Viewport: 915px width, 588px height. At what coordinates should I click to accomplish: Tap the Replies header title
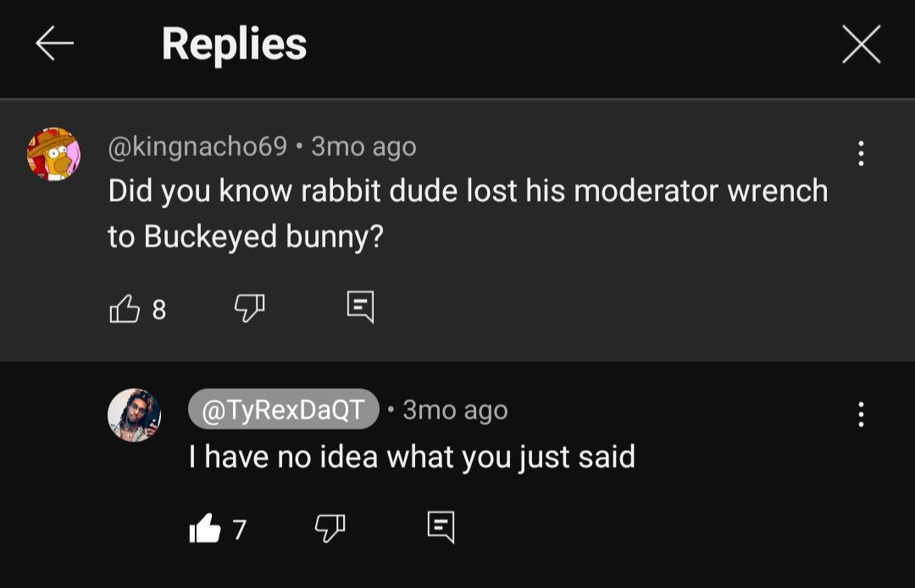(x=234, y=44)
